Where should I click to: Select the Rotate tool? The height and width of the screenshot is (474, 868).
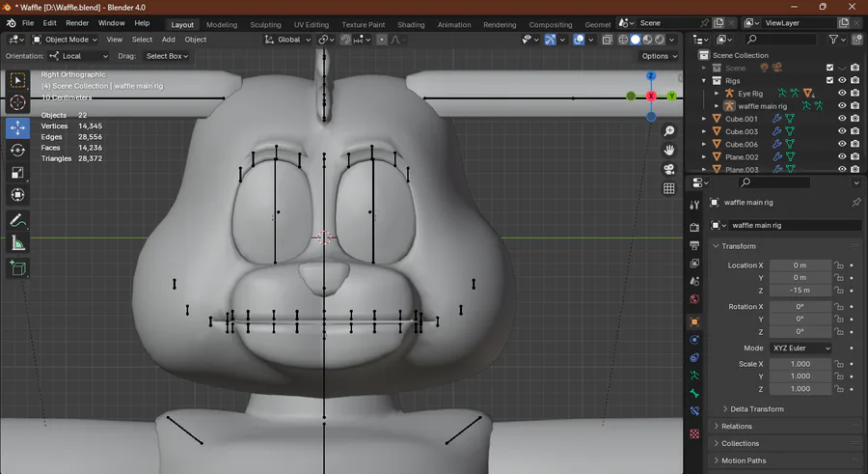click(x=17, y=151)
